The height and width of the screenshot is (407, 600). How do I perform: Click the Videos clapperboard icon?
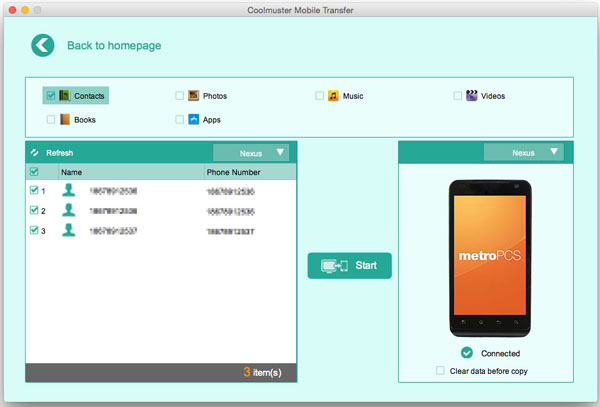[471, 95]
